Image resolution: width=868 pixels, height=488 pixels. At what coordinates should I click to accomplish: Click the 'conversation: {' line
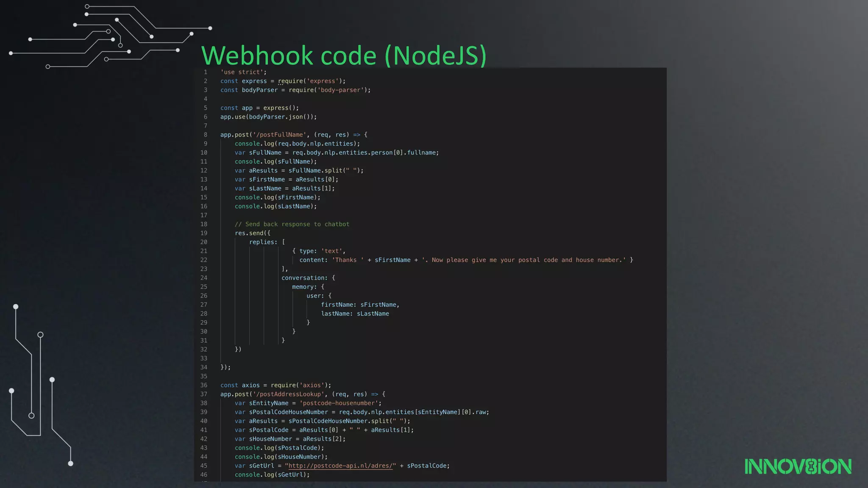pyautogui.click(x=308, y=277)
